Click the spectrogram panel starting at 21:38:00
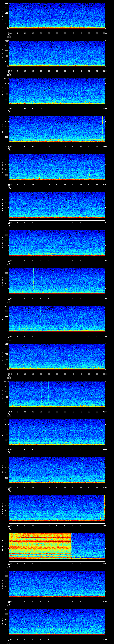 [x=57, y=357]
